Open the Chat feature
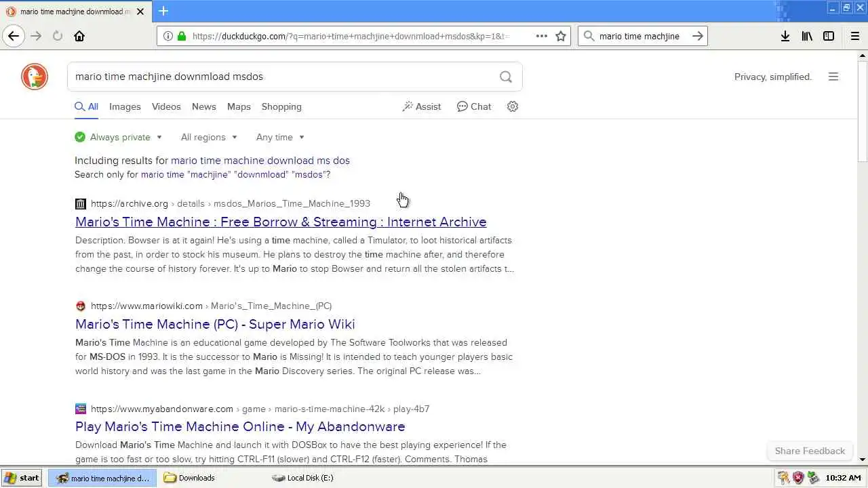The width and height of the screenshot is (868, 488). pyautogui.click(x=474, y=106)
